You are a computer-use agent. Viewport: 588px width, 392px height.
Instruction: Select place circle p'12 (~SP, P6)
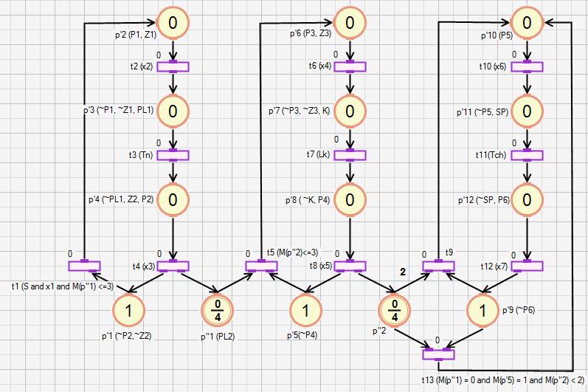coord(527,199)
